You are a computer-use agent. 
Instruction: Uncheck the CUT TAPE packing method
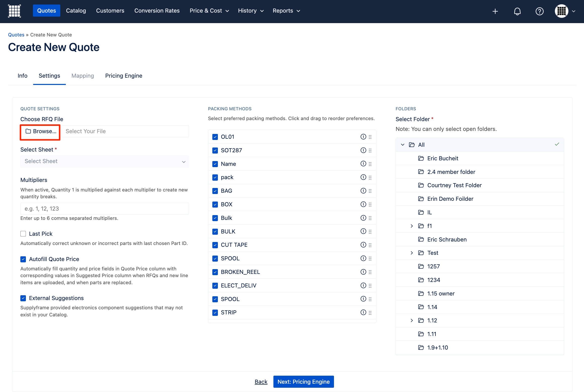tap(215, 245)
